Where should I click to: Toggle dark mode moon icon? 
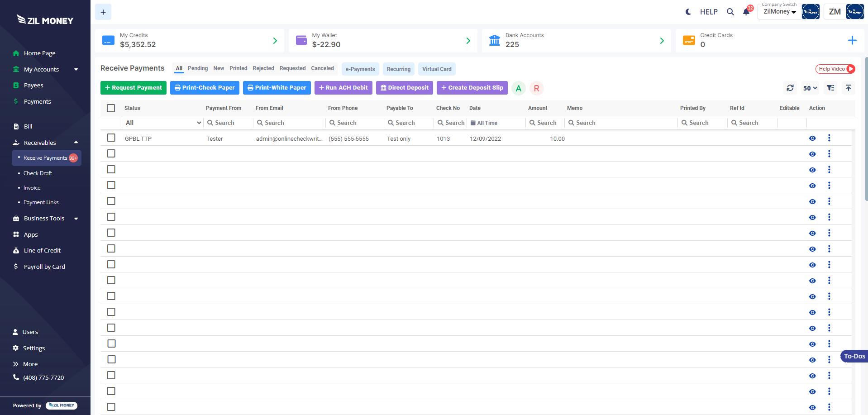[688, 12]
